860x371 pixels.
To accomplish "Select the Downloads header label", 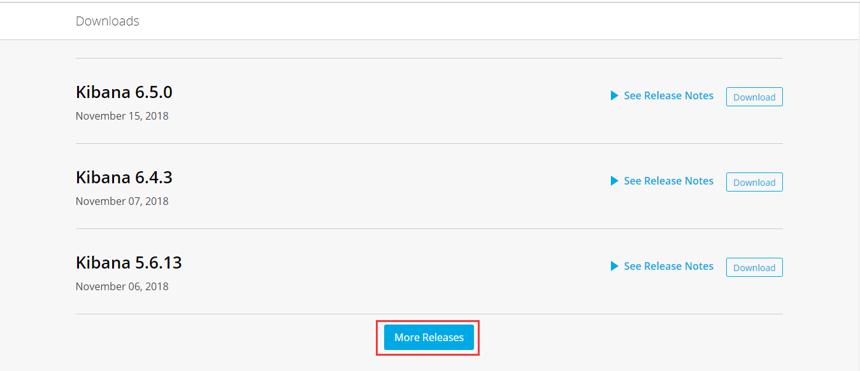I will [108, 21].
